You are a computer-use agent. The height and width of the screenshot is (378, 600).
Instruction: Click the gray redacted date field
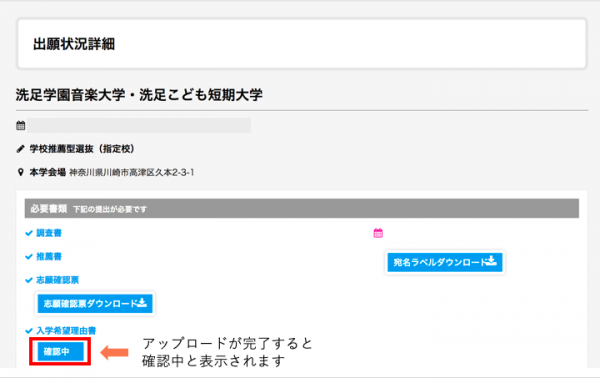[139, 125]
